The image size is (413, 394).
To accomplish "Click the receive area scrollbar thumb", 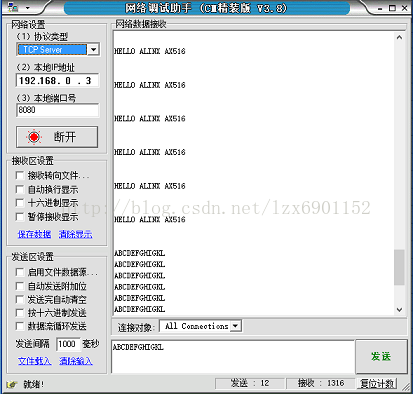I will click(x=399, y=267).
